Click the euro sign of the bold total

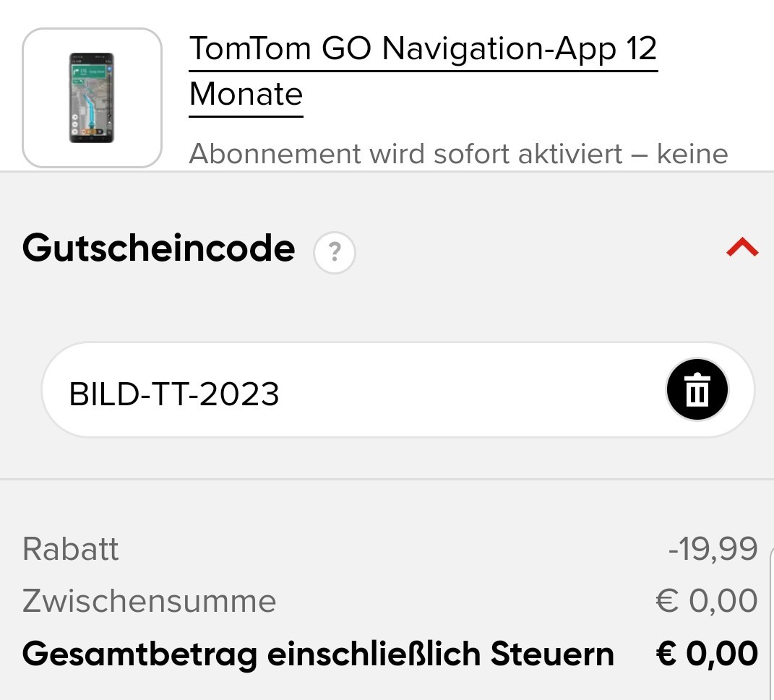[667, 654]
